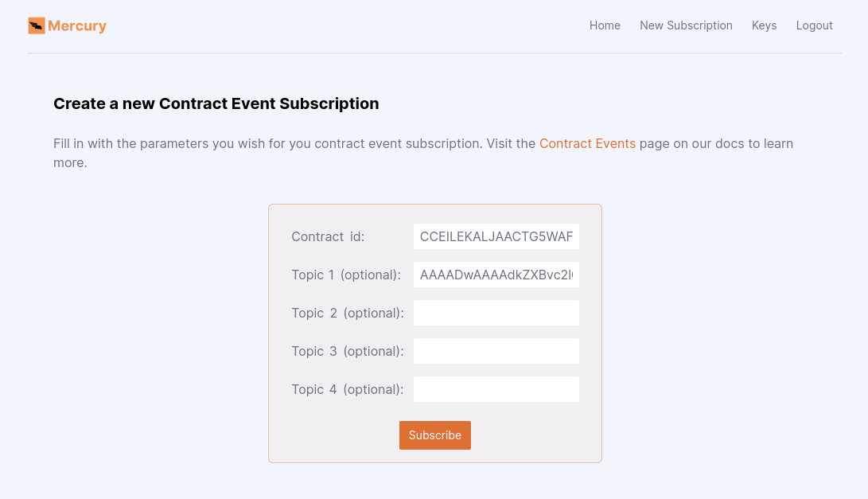
Task: Open the Keys page
Action: point(764,25)
